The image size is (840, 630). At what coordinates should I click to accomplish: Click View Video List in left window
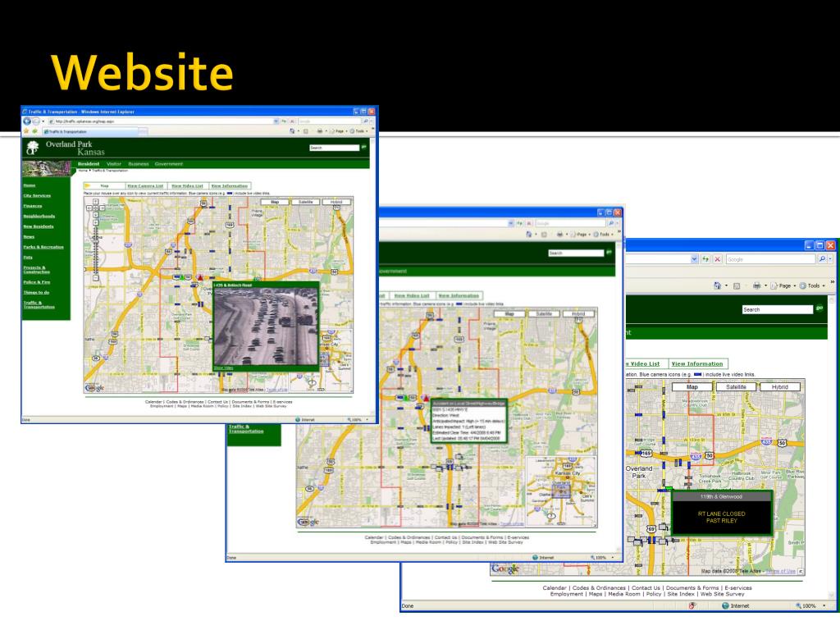click(x=187, y=186)
